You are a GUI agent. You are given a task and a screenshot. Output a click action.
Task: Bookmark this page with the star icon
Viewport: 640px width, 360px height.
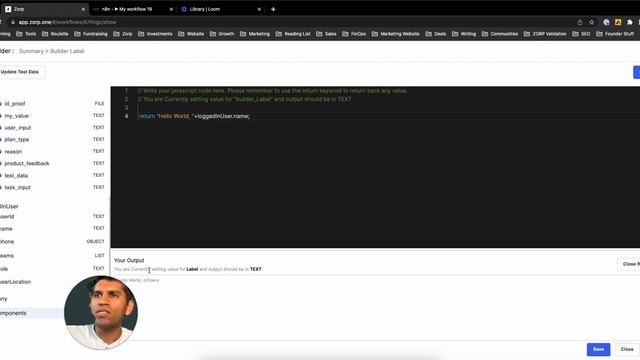click(591, 22)
